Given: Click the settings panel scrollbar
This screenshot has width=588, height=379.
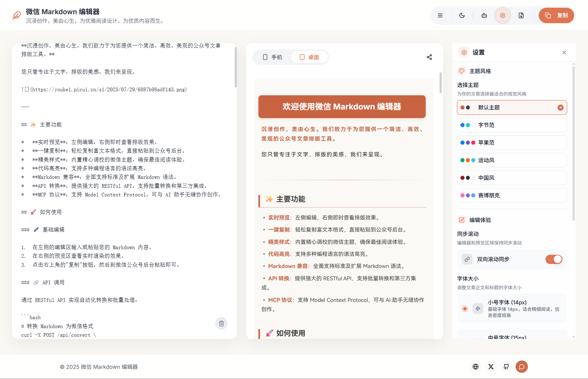Looking at the screenshot, I should 574,143.
